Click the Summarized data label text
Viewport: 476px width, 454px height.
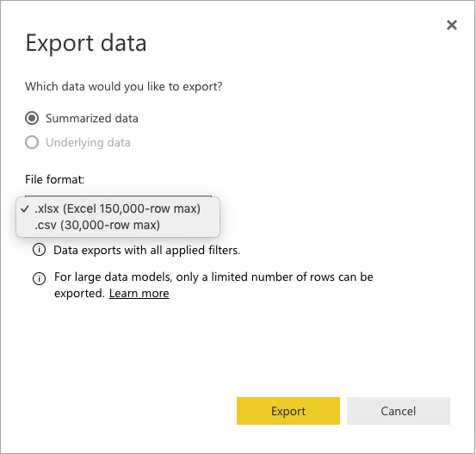tap(92, 118)
